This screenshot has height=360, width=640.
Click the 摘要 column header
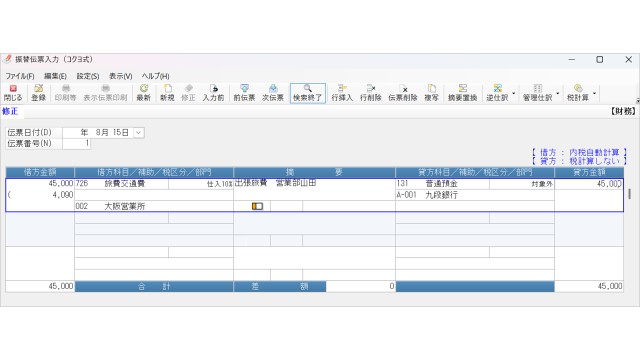(x=314, y=172)
